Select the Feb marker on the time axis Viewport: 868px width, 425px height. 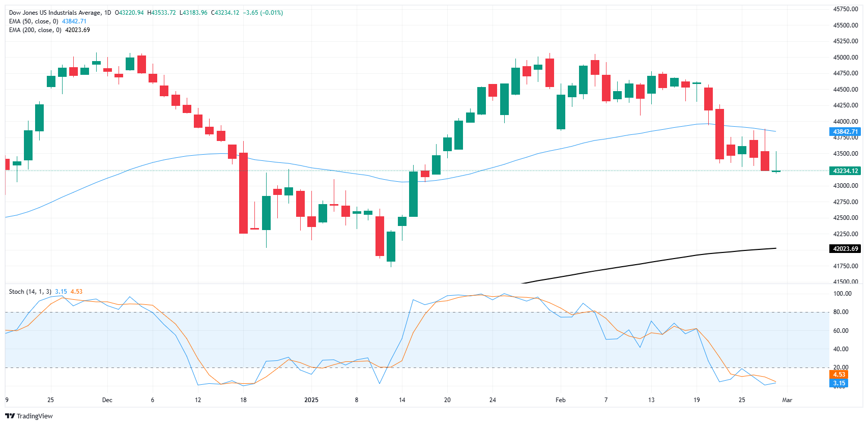tap(560, 400)
